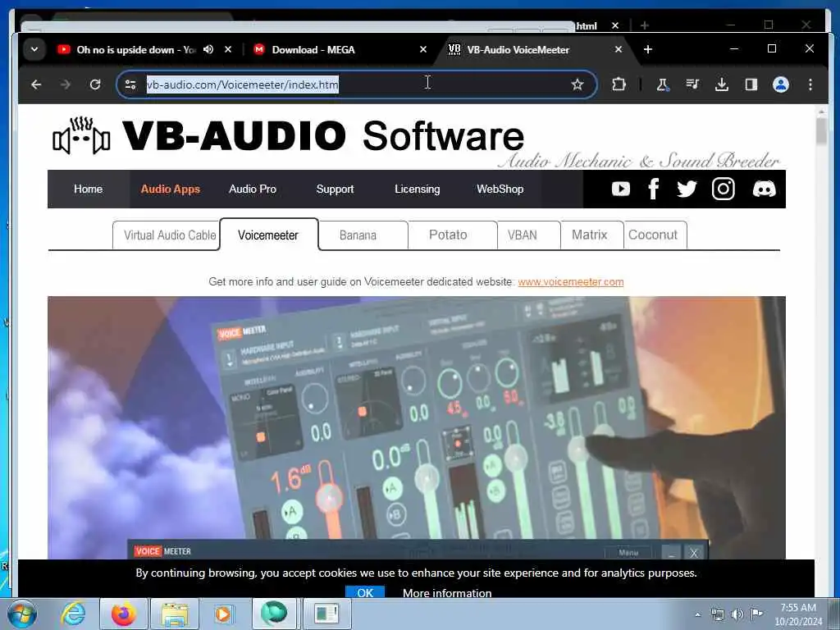Viewport: 840px width, 630px height.
Task: Close the Download - MEGA tab
Action: (422, 49)
